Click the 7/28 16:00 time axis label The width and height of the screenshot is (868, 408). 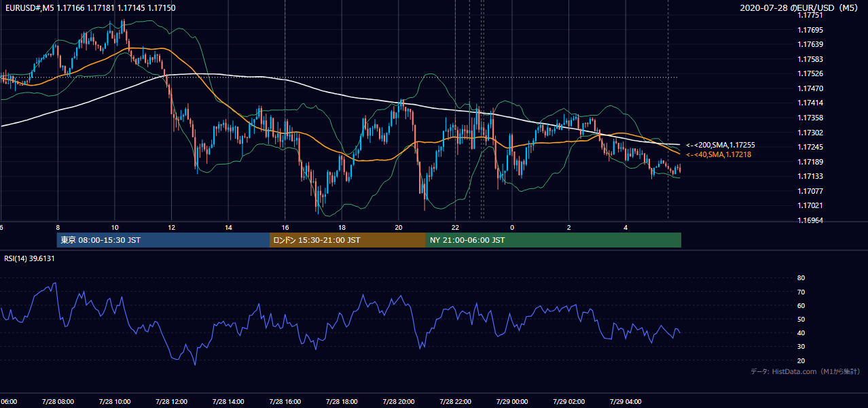[285, 402]
